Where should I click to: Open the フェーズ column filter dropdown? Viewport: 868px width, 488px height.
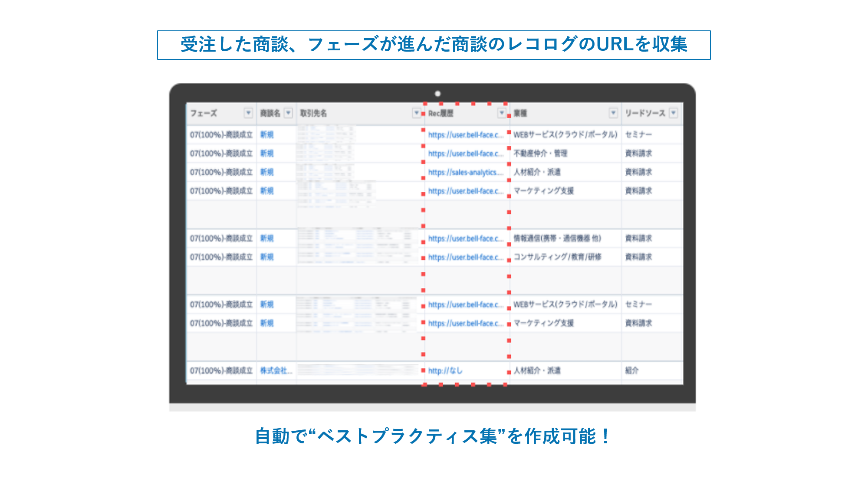pyautogui.click(x=248, y=113)
